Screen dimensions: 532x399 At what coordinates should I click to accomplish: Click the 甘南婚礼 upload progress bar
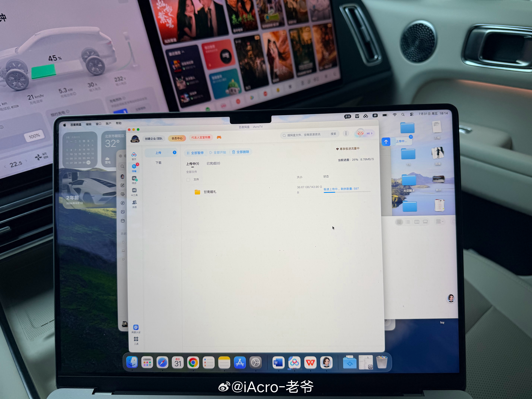[347, 192]
